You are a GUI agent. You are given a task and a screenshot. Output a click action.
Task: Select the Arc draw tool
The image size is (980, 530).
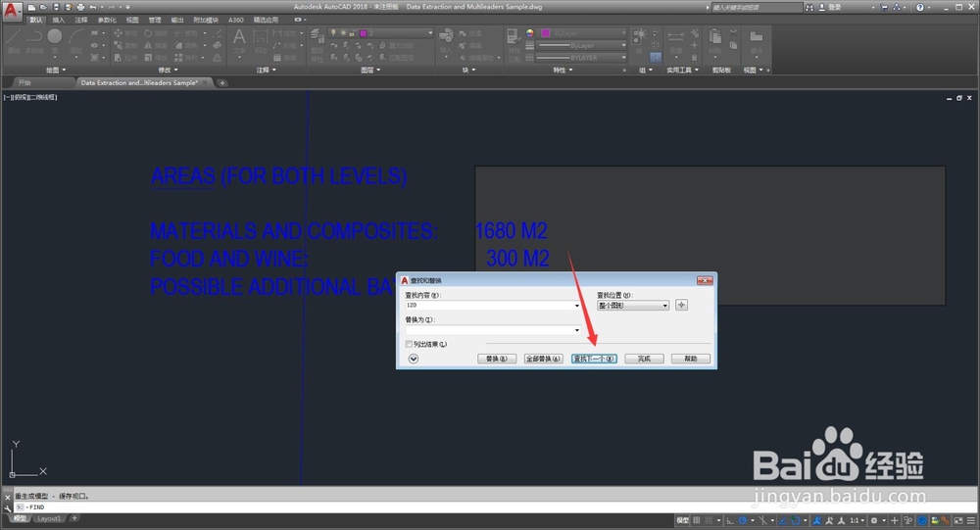[76, 40]
